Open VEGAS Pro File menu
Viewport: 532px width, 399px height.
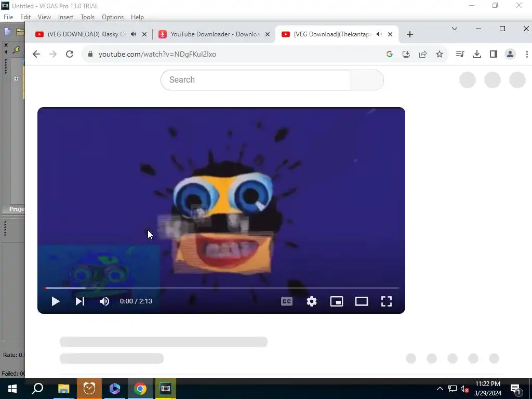click(8, 17)
